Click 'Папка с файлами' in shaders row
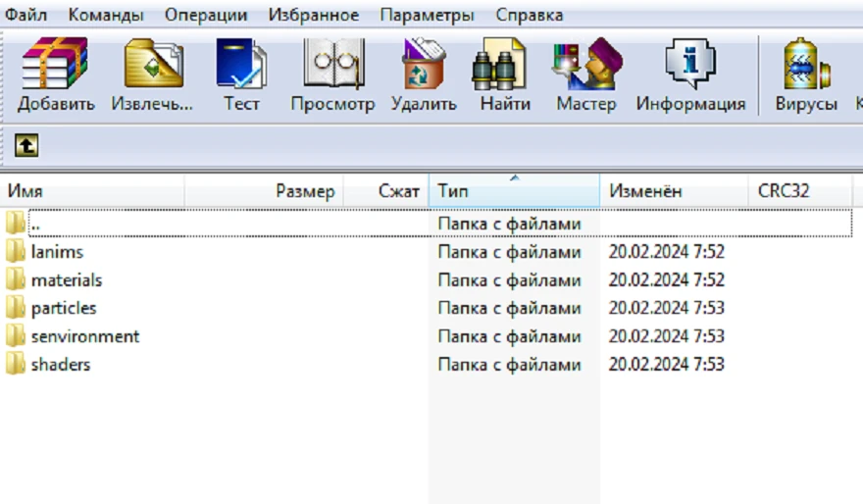 click(x=510, y=364)
